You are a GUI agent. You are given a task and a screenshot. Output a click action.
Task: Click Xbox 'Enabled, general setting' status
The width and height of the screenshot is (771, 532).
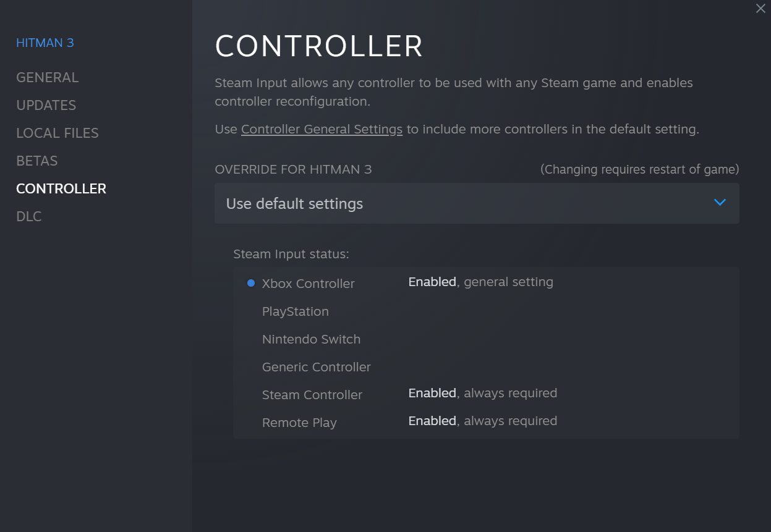coord(481,282)
